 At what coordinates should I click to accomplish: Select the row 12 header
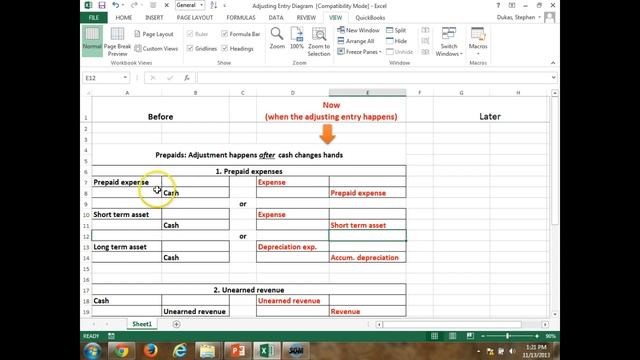pyautogui.click(x=86, y=236)
